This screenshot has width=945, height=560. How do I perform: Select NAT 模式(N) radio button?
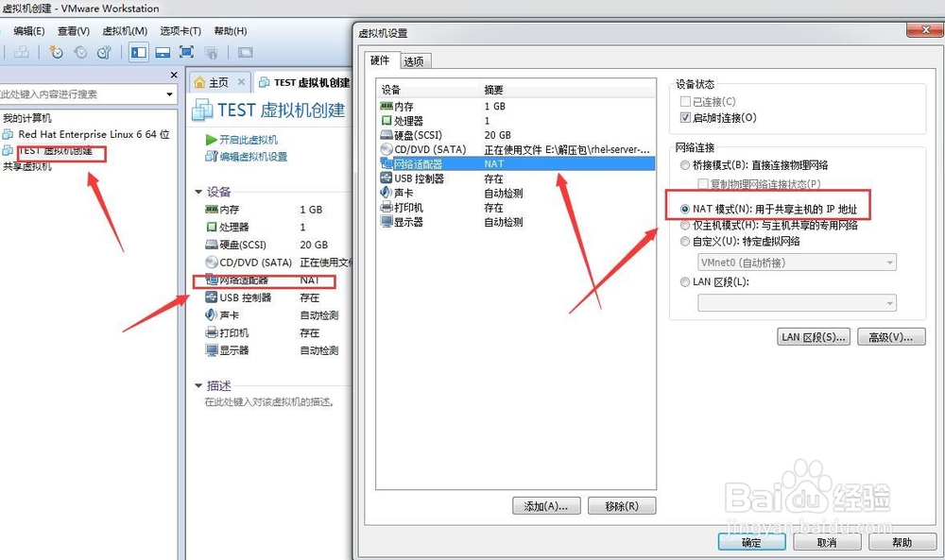coord(684,209)
